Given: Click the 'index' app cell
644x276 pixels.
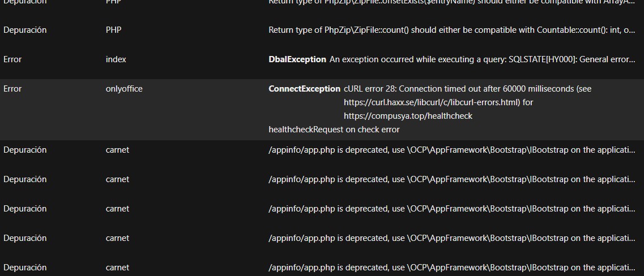Looking at the screenshot, I should [x=116, y=59].
